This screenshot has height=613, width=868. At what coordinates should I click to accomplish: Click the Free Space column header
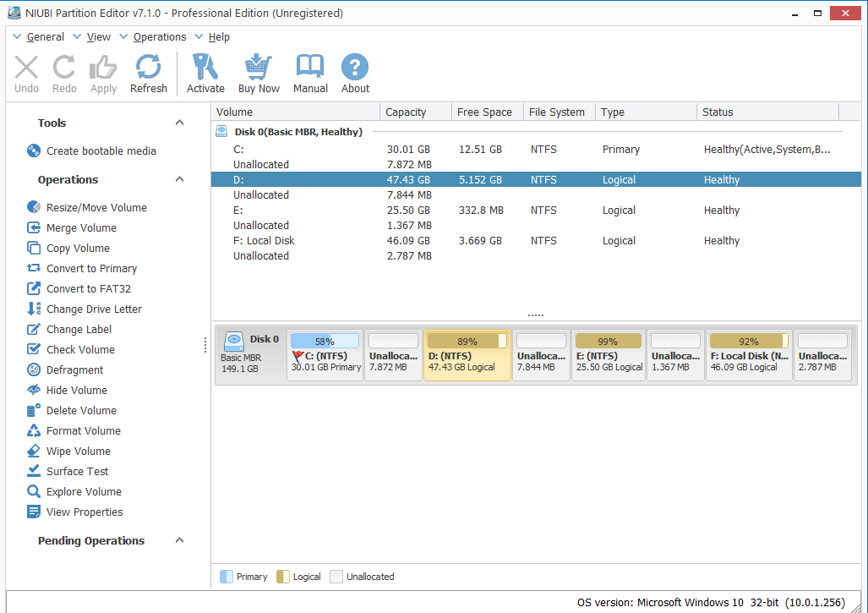[488, 112]
